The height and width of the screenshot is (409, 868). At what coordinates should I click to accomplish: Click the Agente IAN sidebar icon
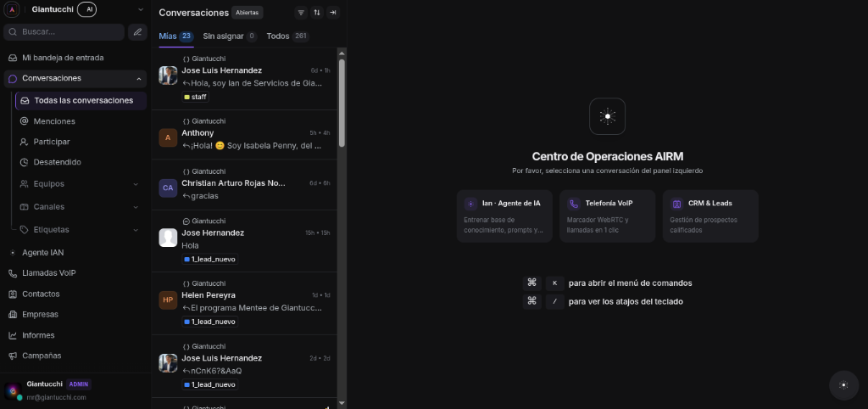pyautogui.click(x=12, y=253)
